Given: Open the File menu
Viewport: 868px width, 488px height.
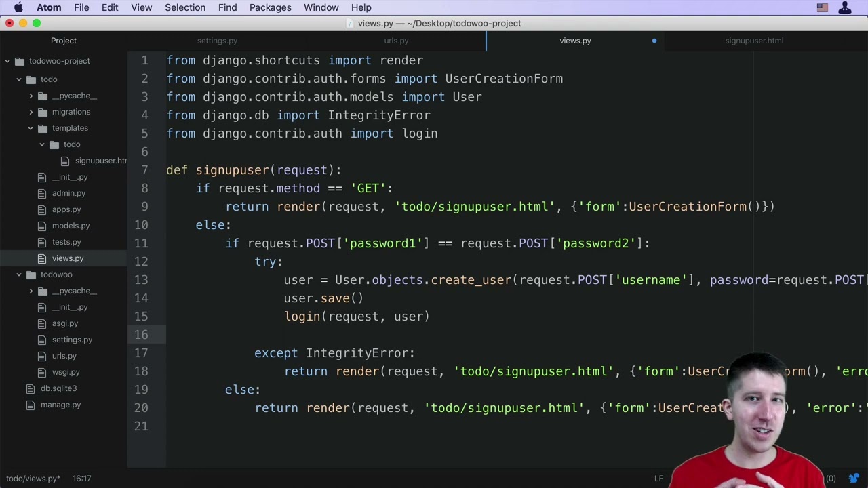Looking at the screenshot, I should (x=81, y=7).
